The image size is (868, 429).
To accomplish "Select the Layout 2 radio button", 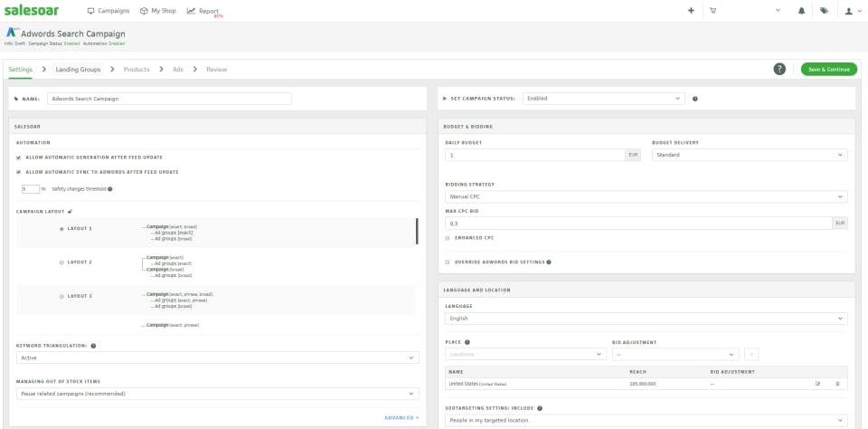I will click(61, 262).
